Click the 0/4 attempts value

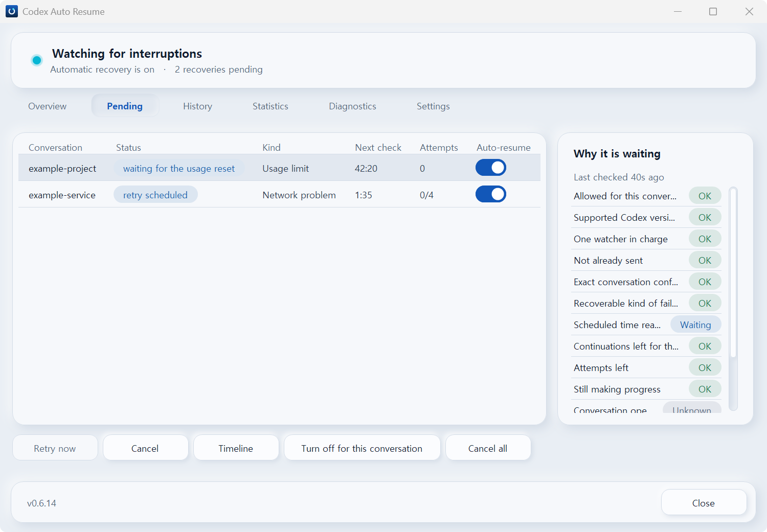pos(426,195)
